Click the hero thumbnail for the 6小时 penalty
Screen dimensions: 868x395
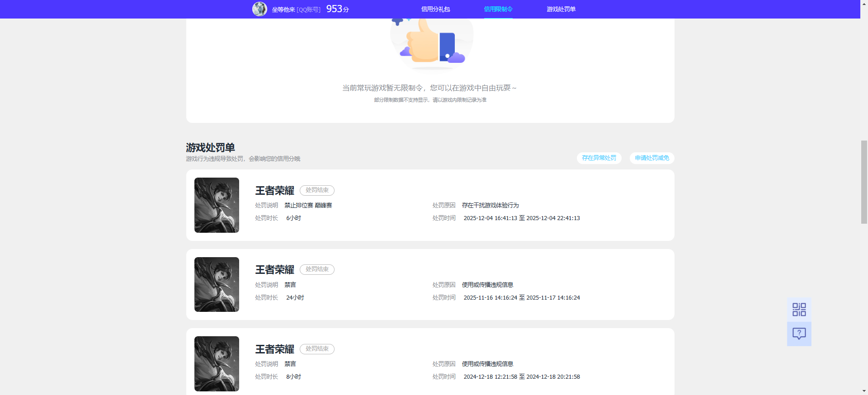[x=217, y=205]
